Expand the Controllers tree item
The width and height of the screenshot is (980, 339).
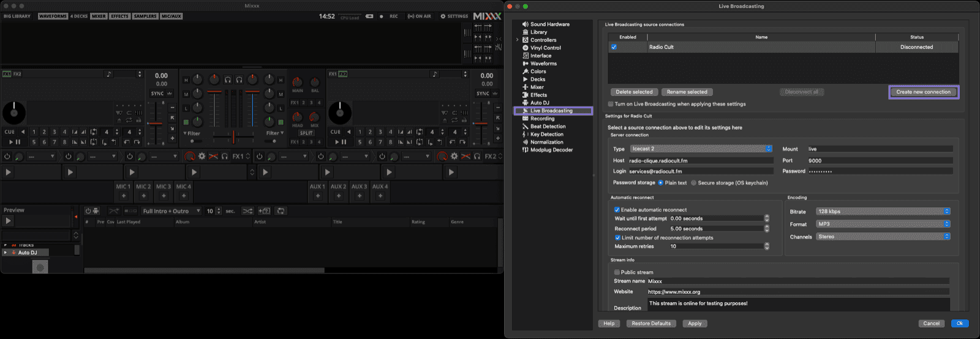517,40
